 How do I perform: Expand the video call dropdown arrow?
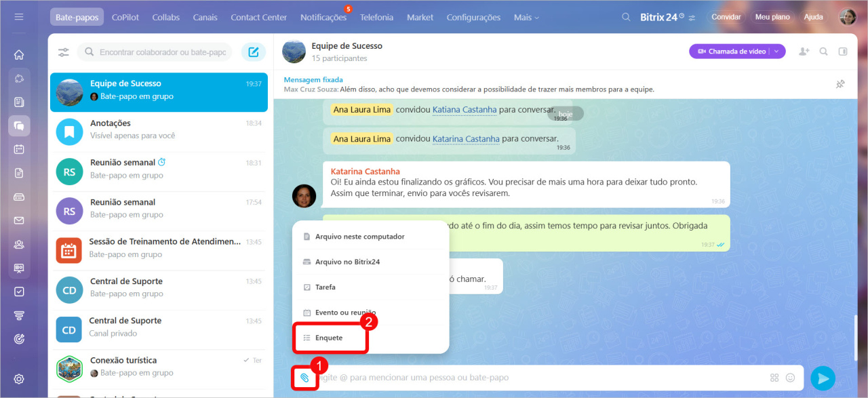[776, 52]
